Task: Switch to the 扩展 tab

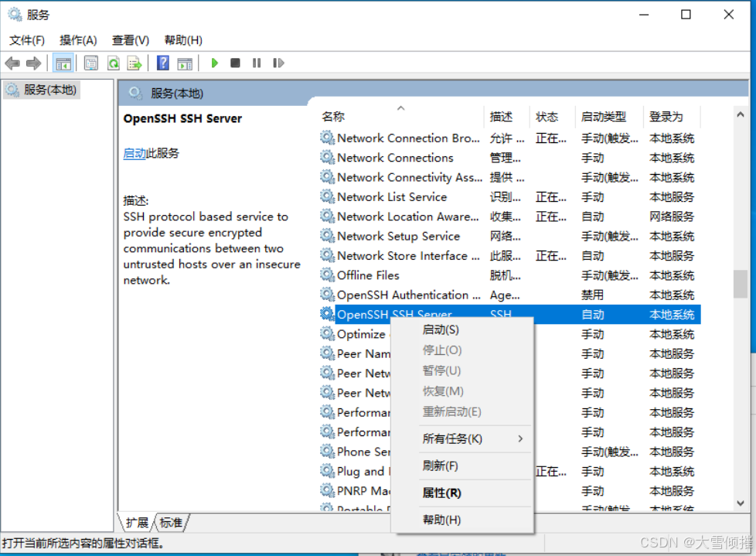Action: pyautogui.click(x=137, y=523)
